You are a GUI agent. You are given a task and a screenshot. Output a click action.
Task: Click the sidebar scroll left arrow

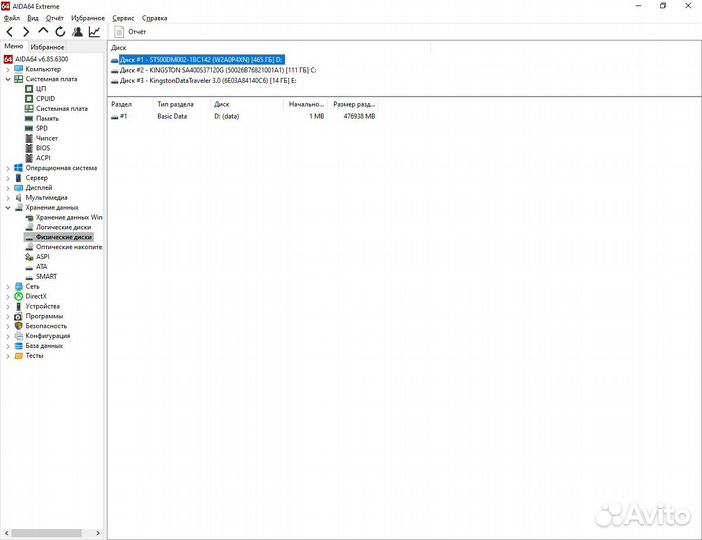click(6, 533)
